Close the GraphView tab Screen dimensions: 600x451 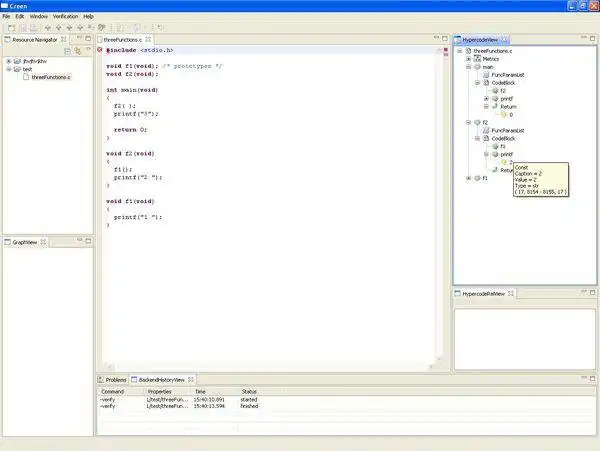[x=43, y=242]
